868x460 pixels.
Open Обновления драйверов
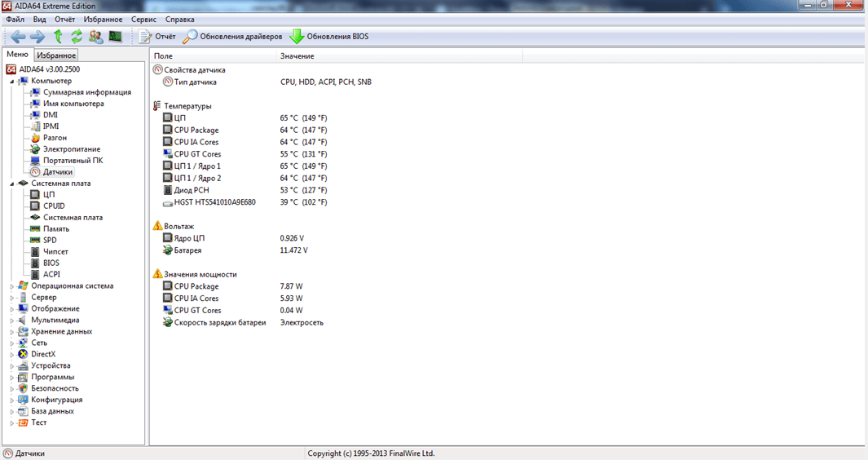point(232,37)
